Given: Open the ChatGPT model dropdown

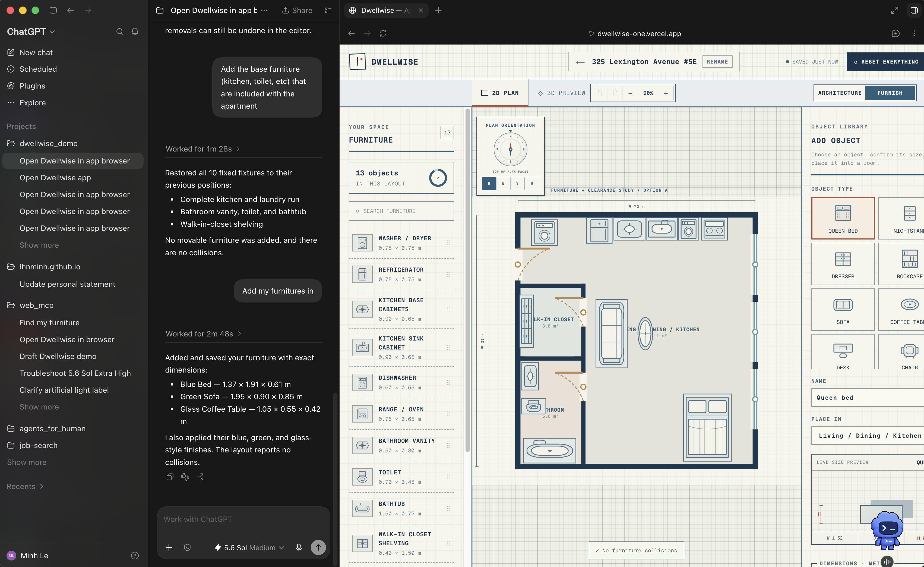Looking at the screenshot, I should coord(31,31).
